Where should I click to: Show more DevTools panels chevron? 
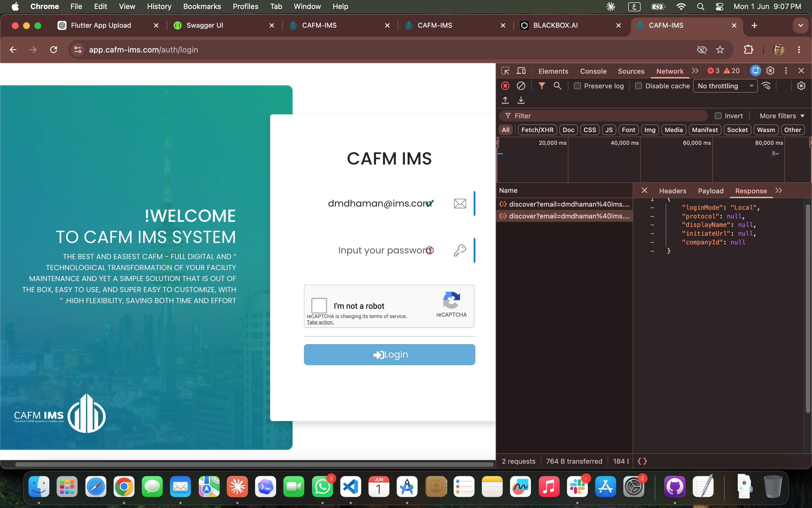pos(695,71)
